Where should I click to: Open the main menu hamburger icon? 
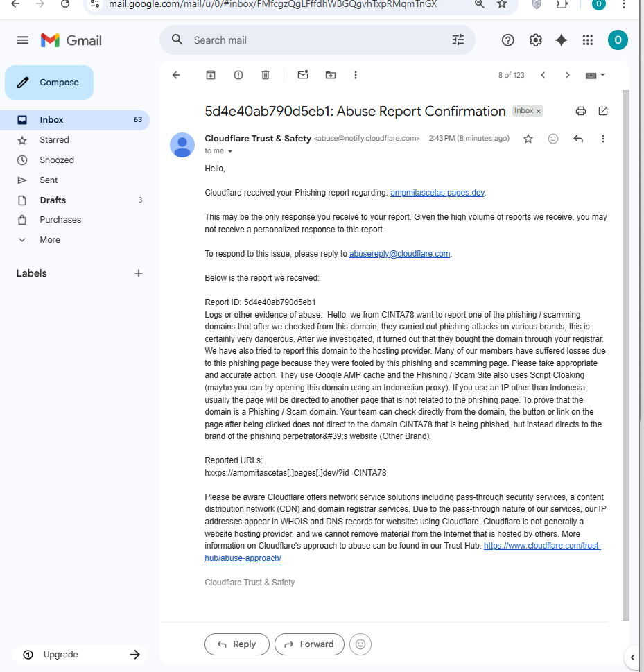pyautogui.click(x=23, y=40)
